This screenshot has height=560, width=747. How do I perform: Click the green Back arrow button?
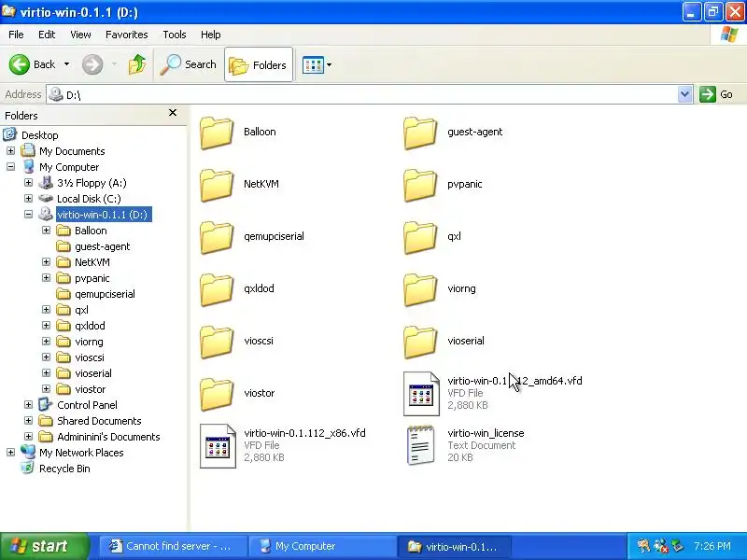pyautogui.click(x=20, y=64)
